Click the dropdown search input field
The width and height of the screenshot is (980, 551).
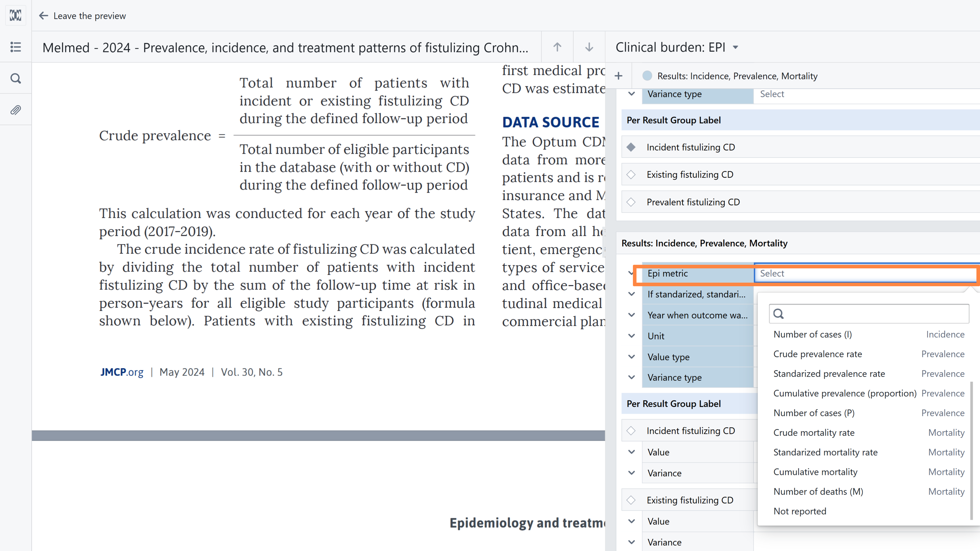tap(869, 314)
